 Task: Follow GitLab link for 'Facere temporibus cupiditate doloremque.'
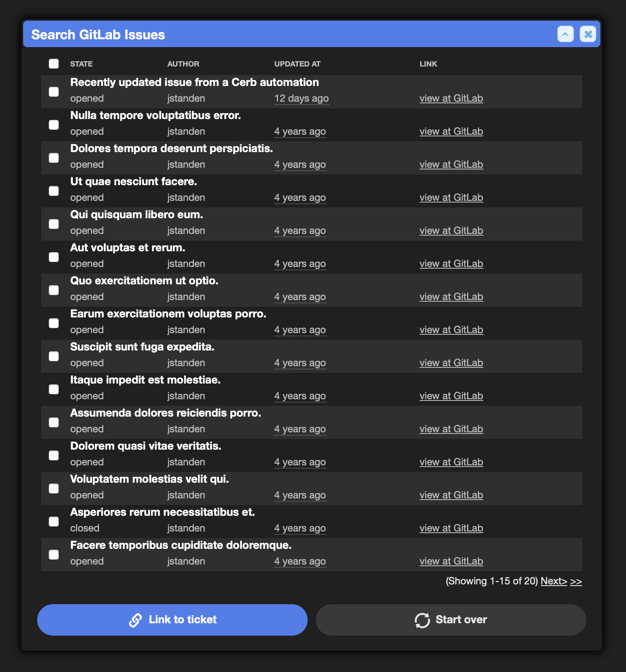coord(451,561)
